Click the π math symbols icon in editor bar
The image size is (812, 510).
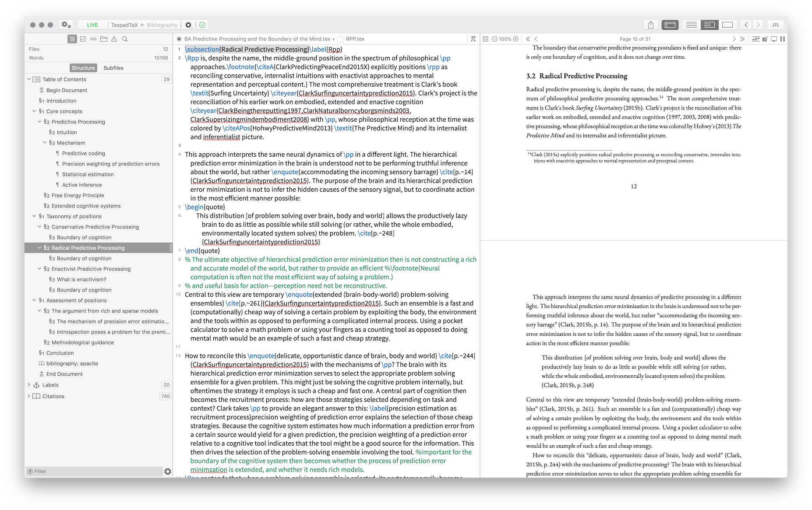coord(472,39)
